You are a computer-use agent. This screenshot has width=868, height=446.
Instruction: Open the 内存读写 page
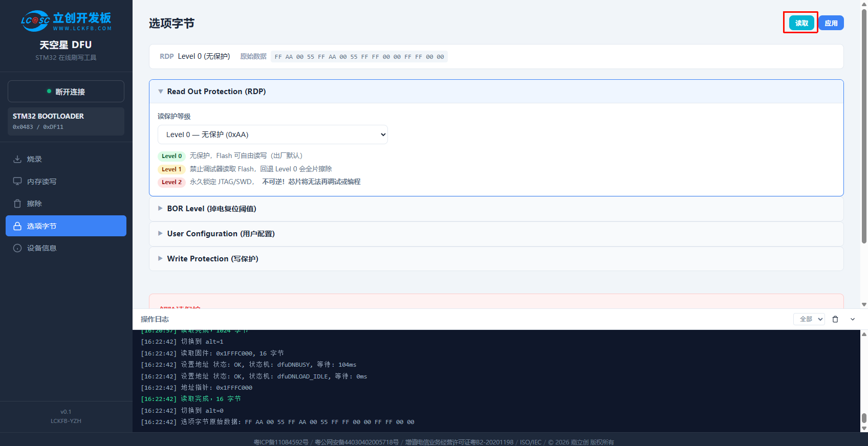66,182
